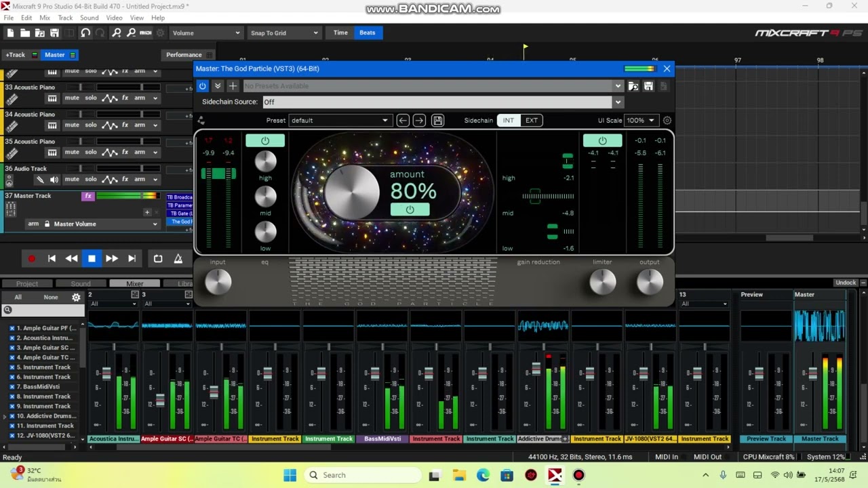Switch to the Mixer tab
The image size is (868, 488).
(x=134, y=284)
